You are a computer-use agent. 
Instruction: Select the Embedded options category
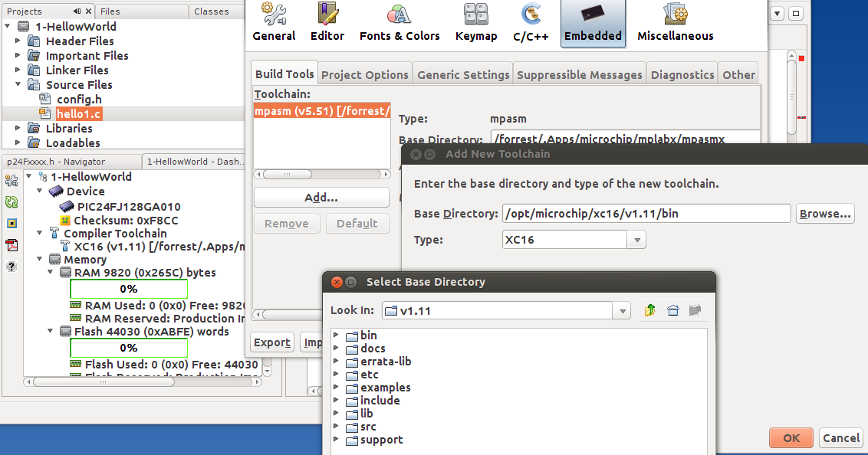[x=593, y=23]
